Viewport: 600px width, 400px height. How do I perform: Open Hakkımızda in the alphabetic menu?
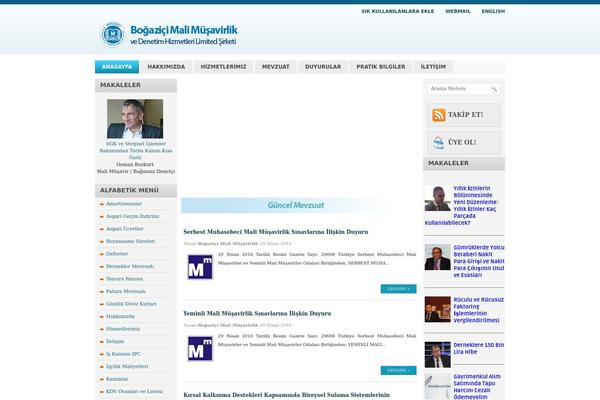click(x=120, y=317)
